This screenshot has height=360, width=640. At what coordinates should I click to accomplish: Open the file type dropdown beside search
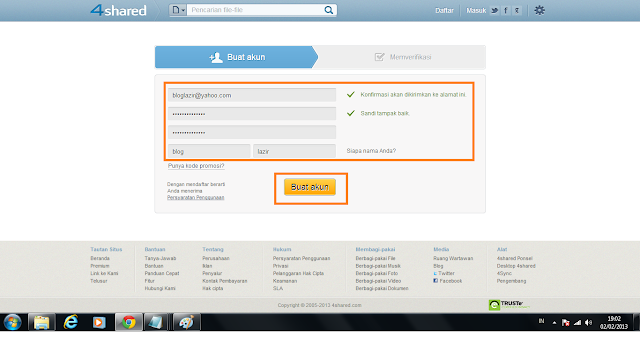point(178,10)
